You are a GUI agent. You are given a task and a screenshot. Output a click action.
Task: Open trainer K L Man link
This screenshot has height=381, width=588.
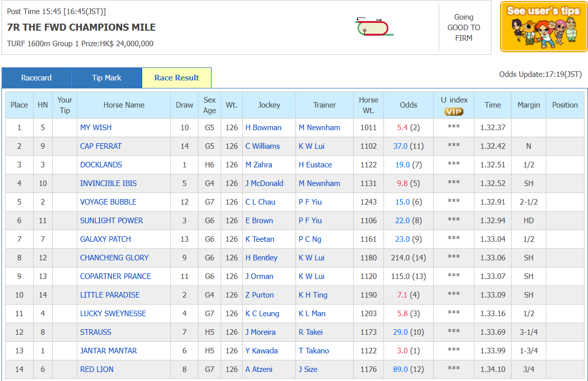tap(312, 314)
